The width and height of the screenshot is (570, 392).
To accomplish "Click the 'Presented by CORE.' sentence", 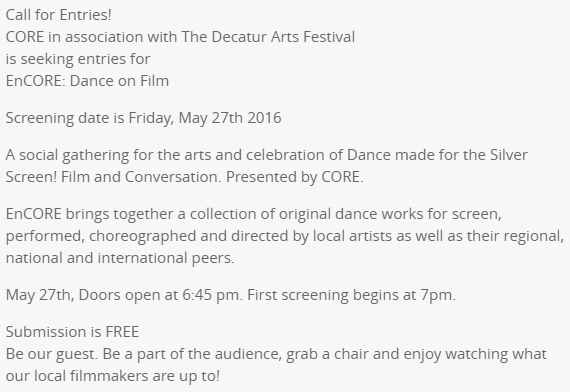I will point(294,177).
